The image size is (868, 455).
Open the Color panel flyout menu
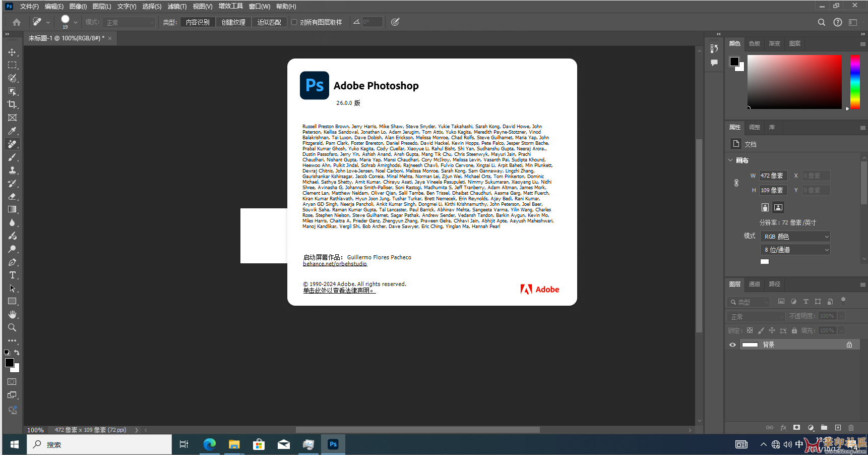click(x=862, y=44)
